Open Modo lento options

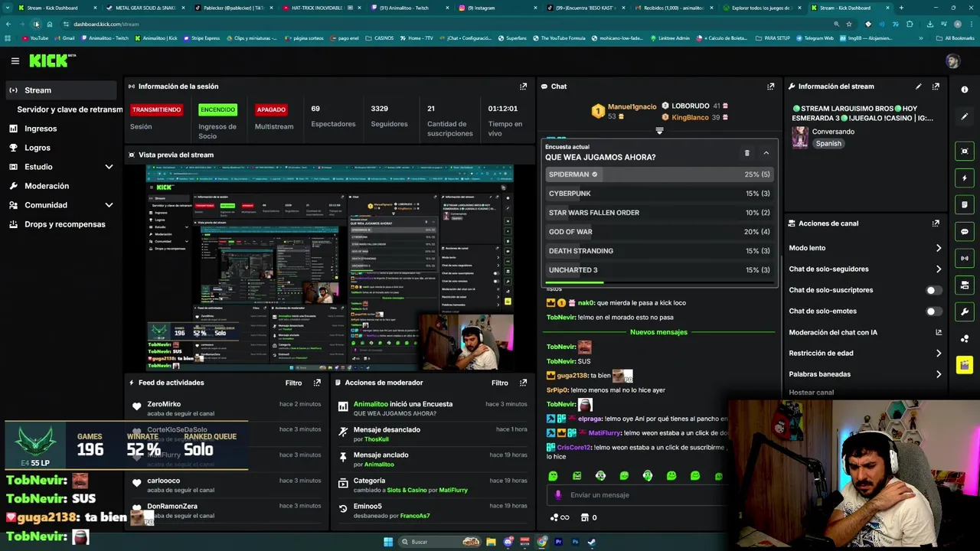865,248
